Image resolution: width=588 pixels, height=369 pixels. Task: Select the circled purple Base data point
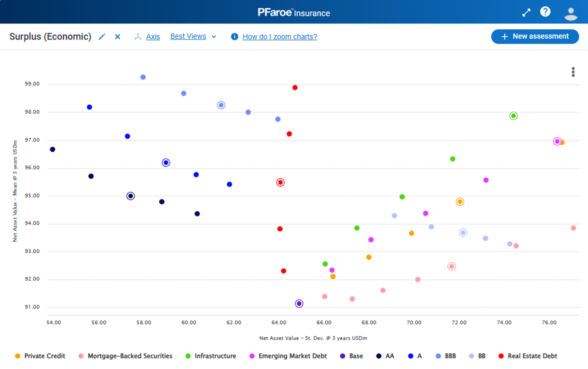[x=299, y=304]
